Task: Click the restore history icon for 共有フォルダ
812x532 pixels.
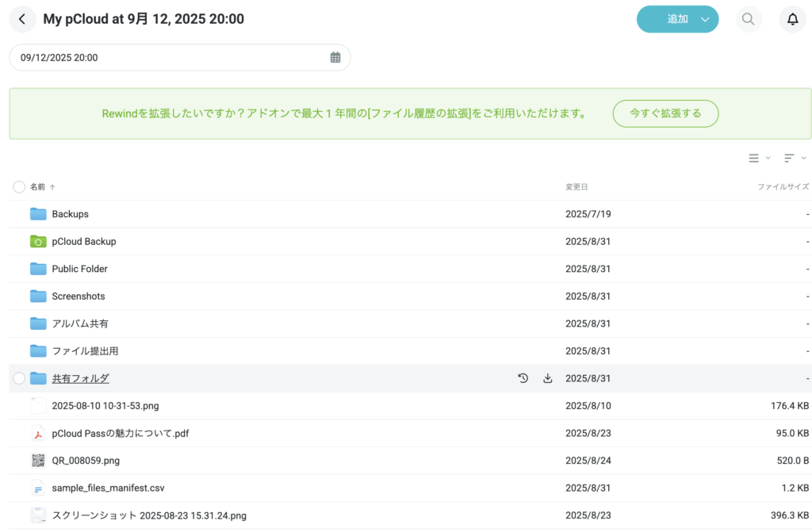Action: 523,378
